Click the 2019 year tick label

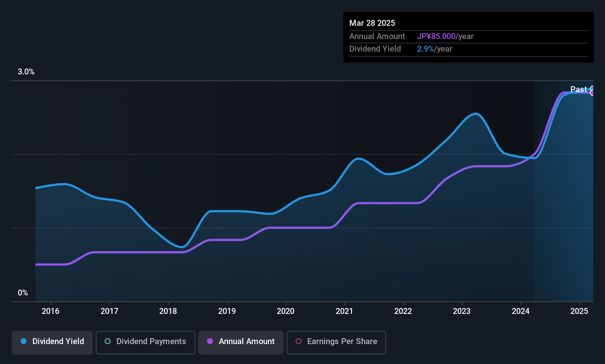click(227, 311)
